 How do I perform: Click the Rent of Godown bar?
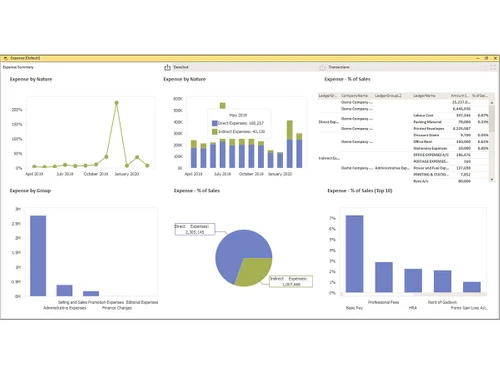pos(442,281)
